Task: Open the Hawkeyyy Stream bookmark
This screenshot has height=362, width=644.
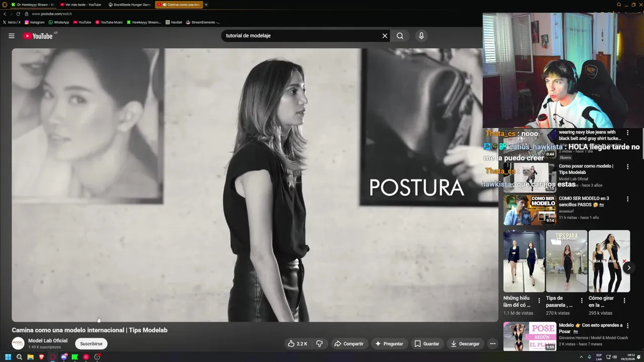Action: tap(144, 22)
